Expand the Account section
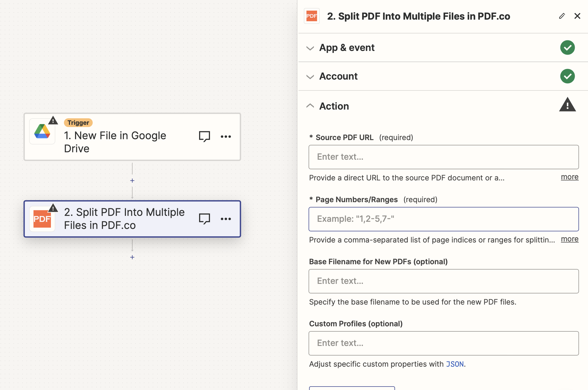Viewport: 588px width, 390px height. coord(338,76)
